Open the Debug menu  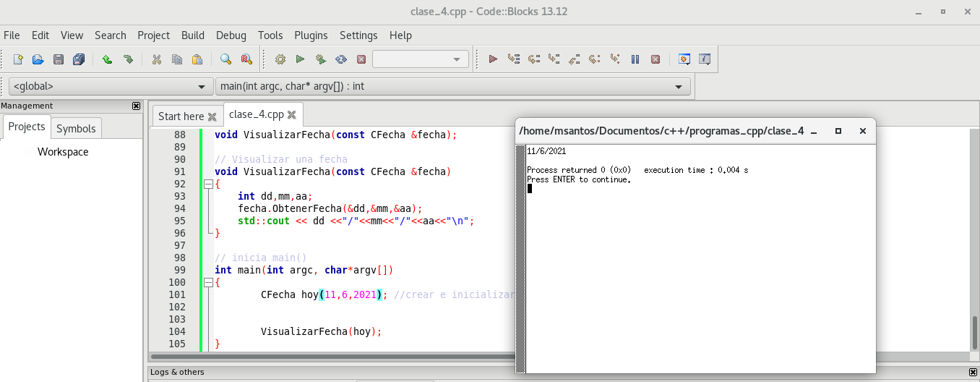coord(231,35)
